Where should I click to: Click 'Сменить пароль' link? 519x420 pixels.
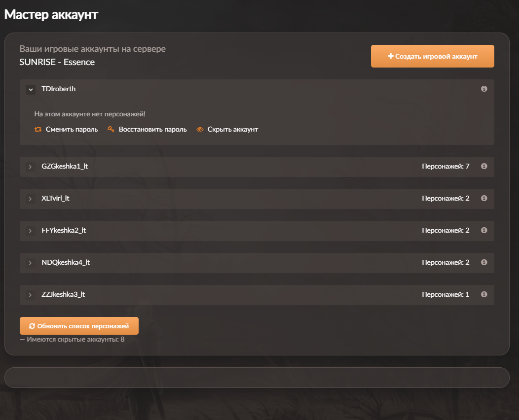(72, 130)
